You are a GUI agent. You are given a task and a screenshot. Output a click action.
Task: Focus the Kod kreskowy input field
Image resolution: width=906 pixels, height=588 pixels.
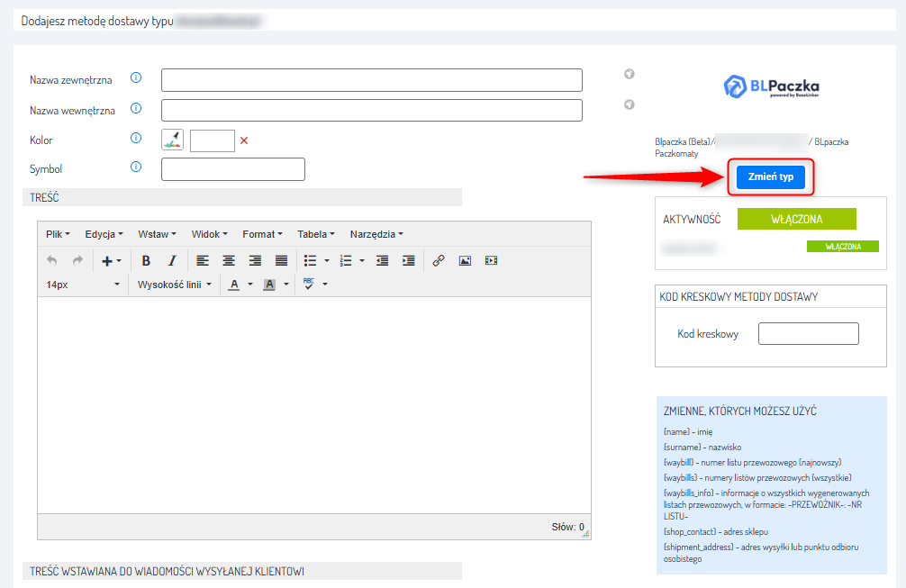click(808, 334)
